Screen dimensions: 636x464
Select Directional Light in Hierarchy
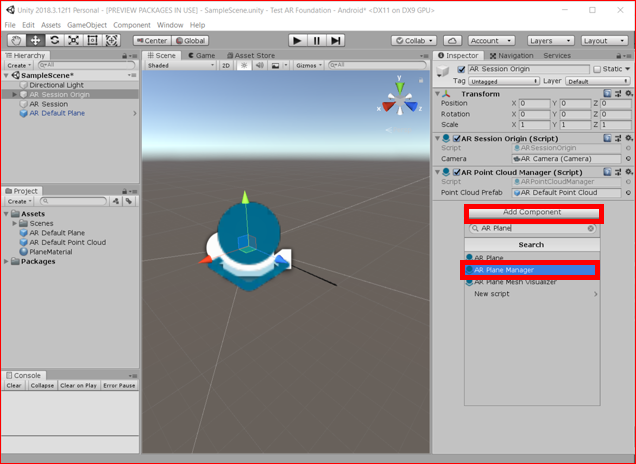56,85
